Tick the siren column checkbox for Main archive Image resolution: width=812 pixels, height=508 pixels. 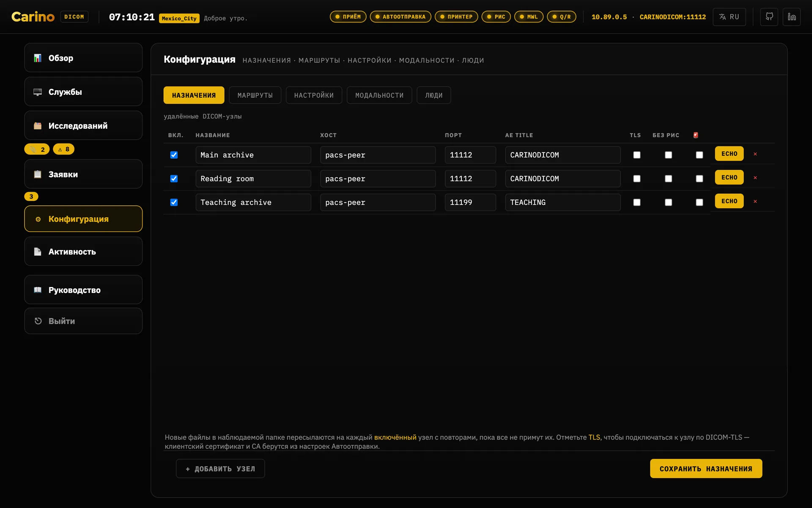coord(700,155)
